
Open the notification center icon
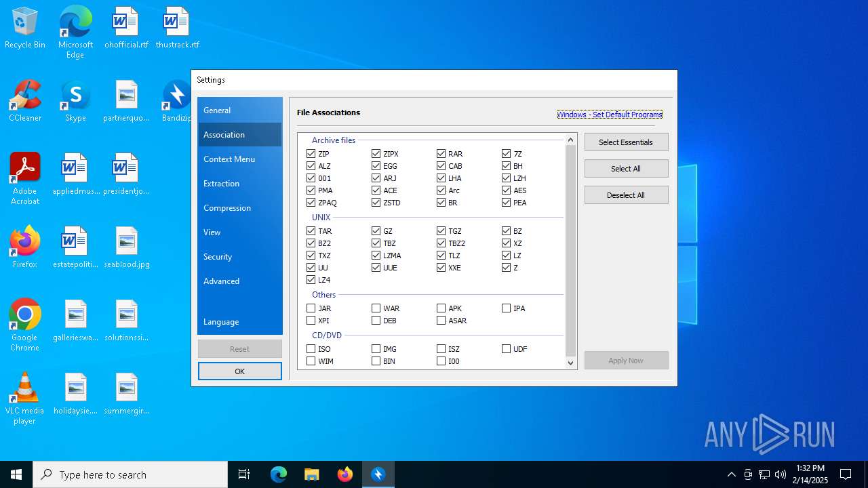click(846, 474)
